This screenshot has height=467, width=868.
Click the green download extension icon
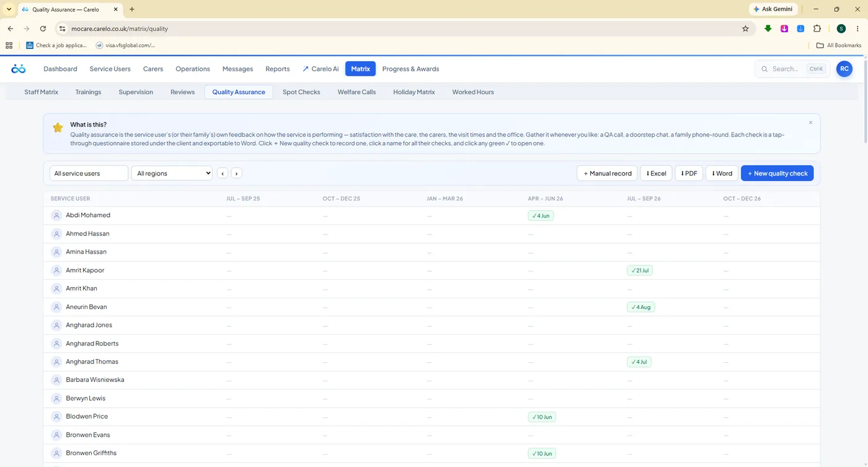coord(768,29)
